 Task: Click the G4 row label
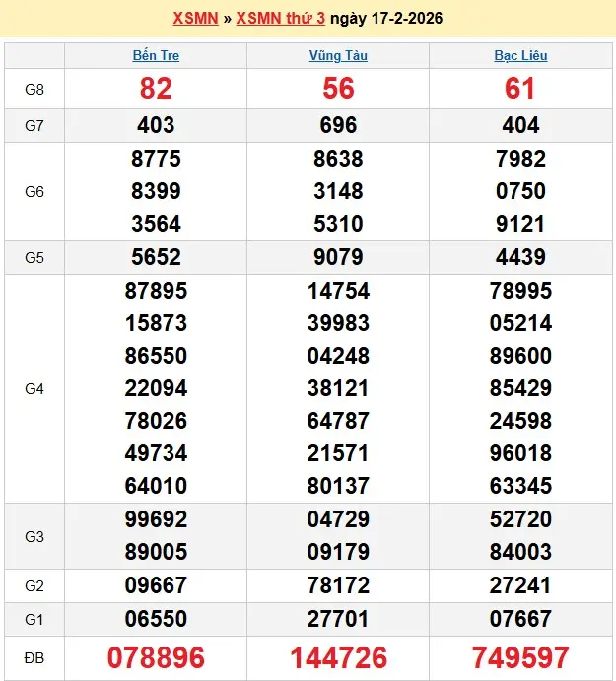(34, 389)
